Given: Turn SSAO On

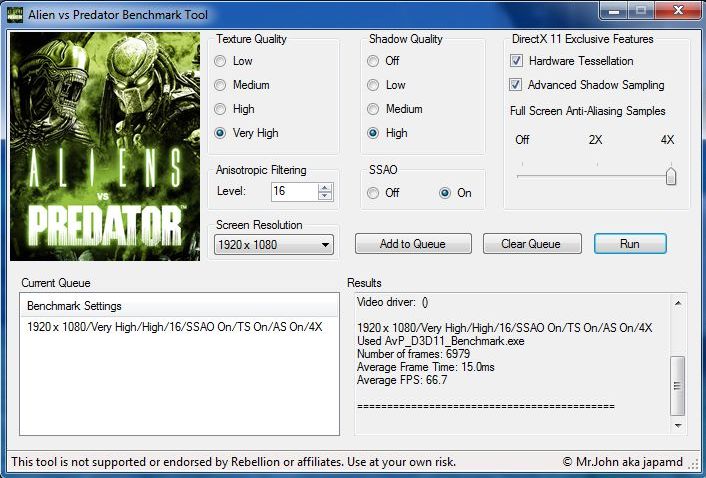Looking at the screenshot, I should pyautogui.click(x=445, y=193).
